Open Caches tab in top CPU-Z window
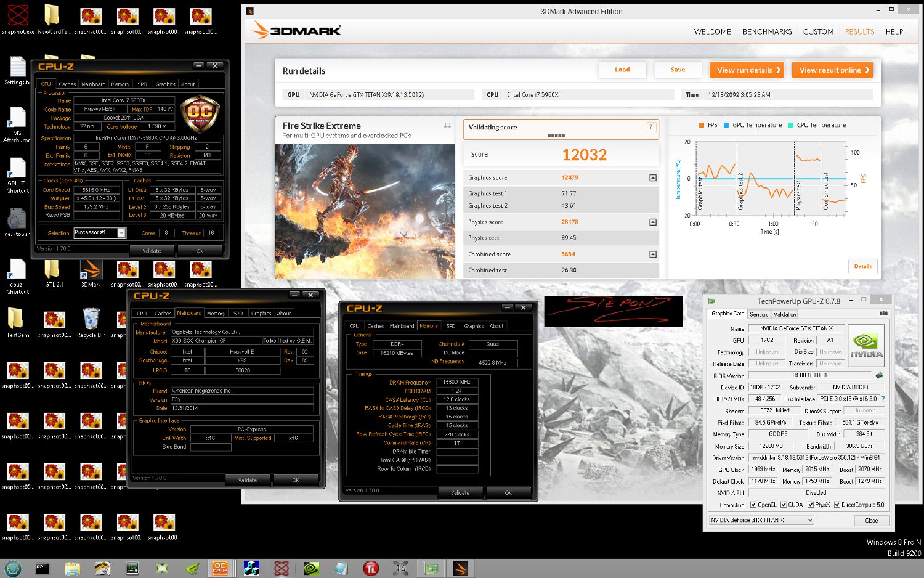This screenshot has height=578, width=924. (67, 84)
